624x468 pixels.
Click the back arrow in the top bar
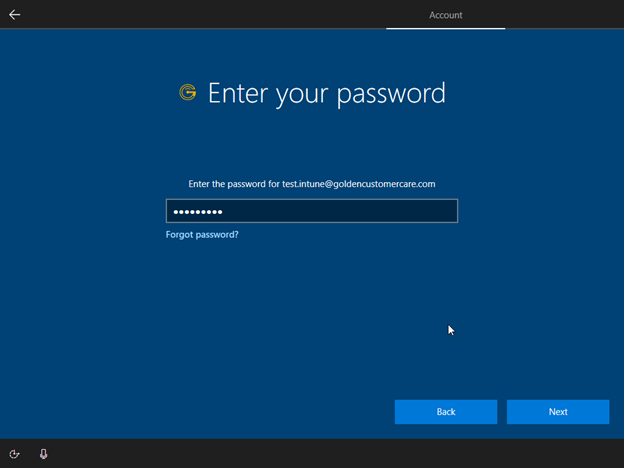click(14, 15)
